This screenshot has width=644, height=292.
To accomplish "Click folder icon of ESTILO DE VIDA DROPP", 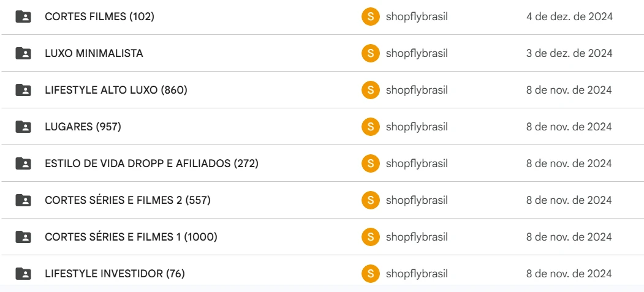I will 23,163.
